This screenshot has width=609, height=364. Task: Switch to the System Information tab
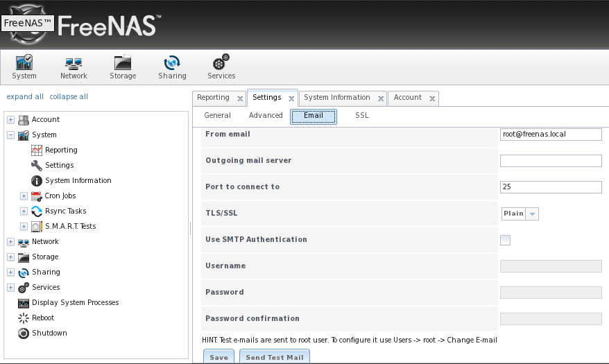coord(336,97)
